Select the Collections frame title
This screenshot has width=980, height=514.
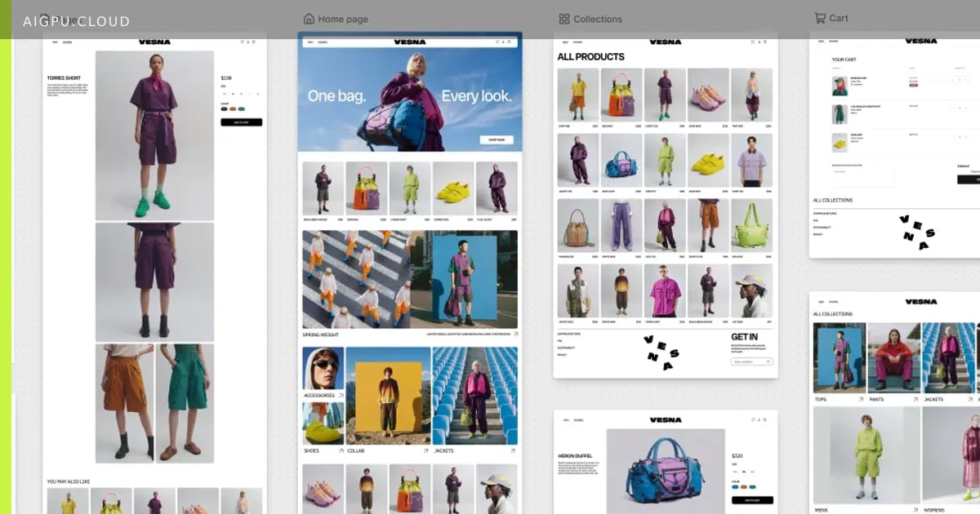pos(598,19)
